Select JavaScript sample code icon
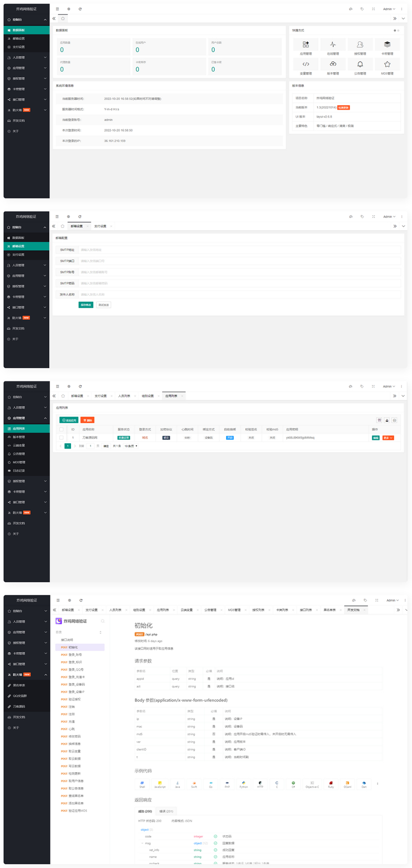 click(x=160, y=784)
